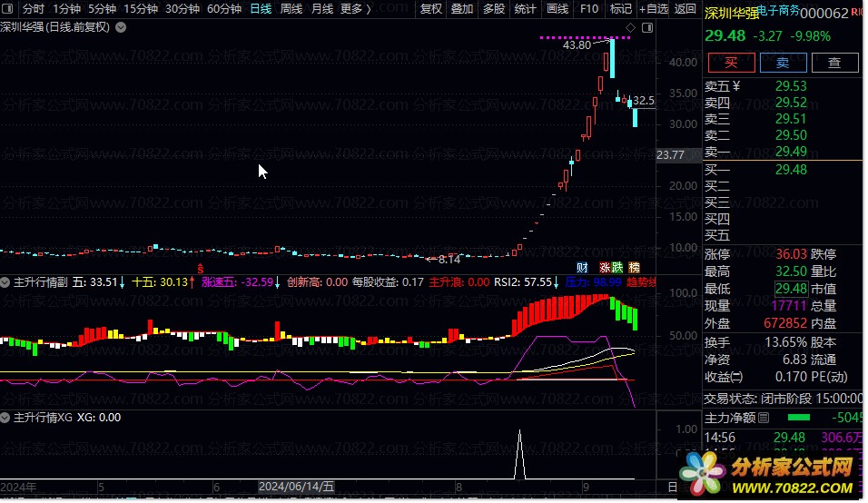Click the 返回 back button

click(686, 9)
